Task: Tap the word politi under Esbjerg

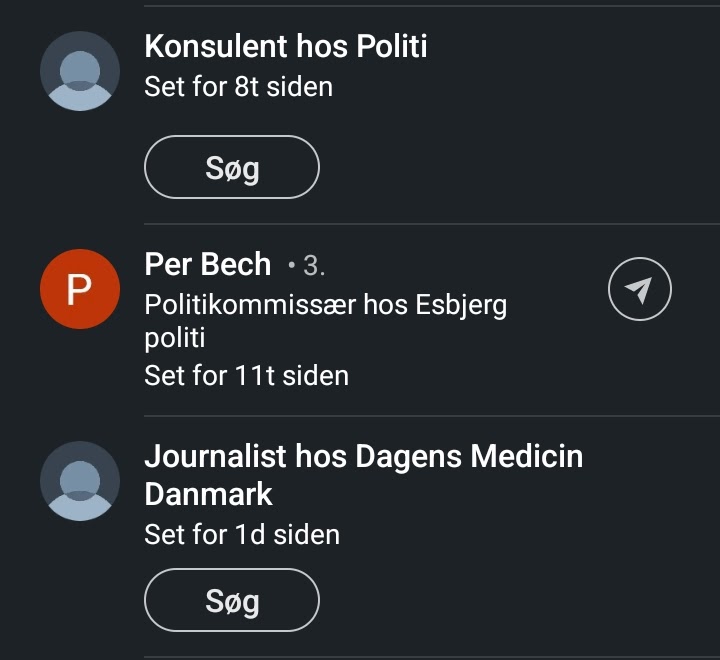Action: point(174,338)
